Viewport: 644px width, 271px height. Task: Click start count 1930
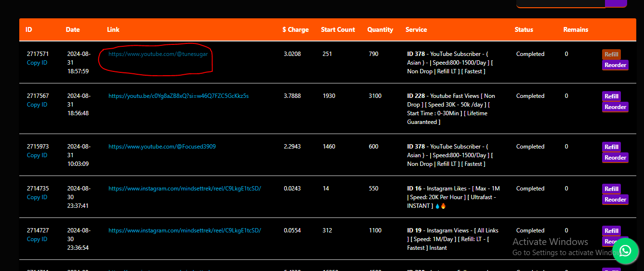click(x=329, y=96)
